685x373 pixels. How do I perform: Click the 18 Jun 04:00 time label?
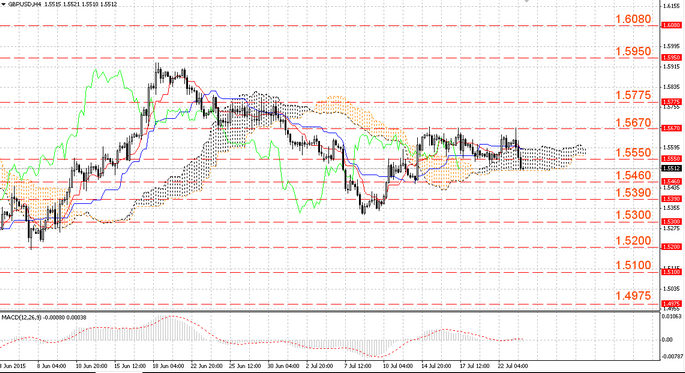click(x=168, y=366)
